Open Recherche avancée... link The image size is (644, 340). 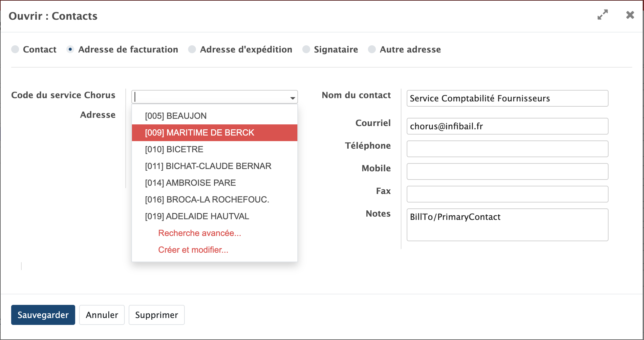tap(200, 233)
